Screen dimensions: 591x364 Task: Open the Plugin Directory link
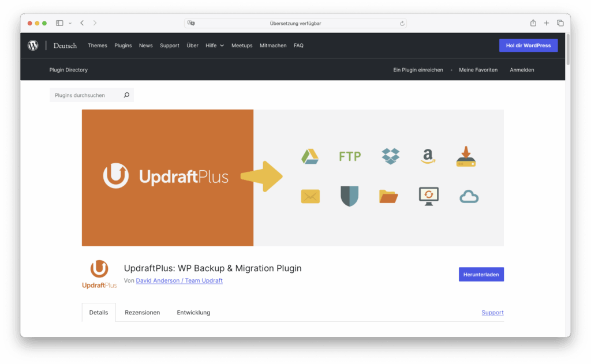[68, 70]
